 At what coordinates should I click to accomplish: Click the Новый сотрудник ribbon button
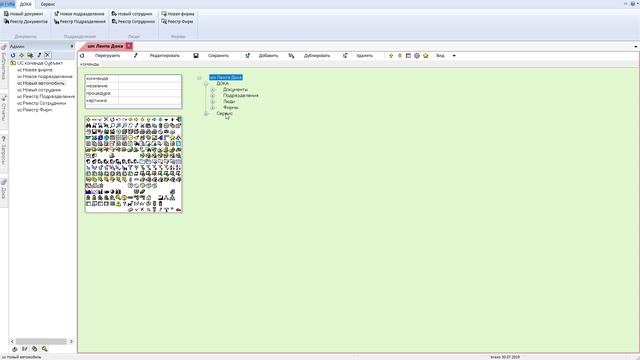[x=132, y=14]
